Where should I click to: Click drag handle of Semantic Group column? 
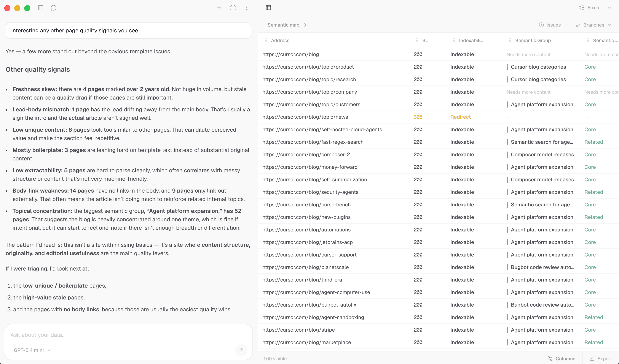pyautogui.click(x=510, y=41)
